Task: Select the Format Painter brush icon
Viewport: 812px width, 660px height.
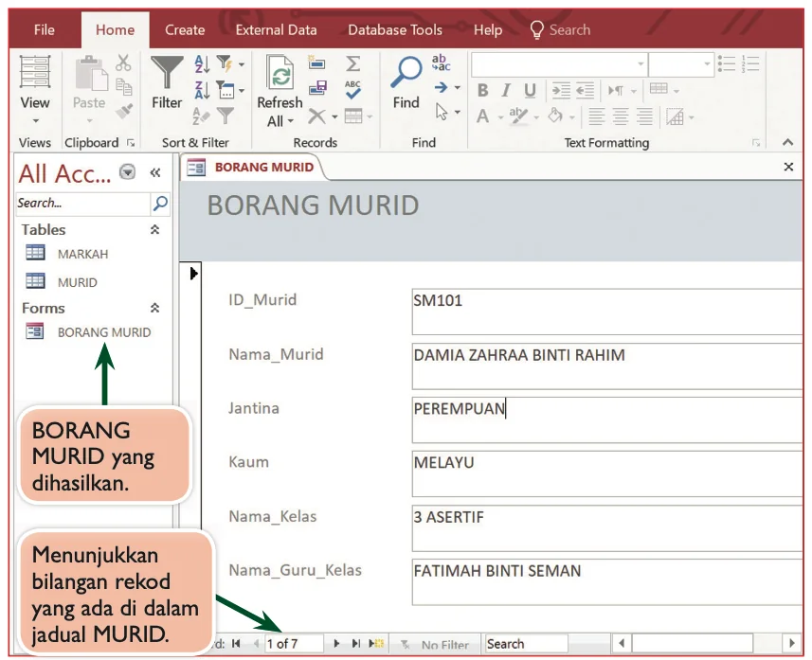Action: 124,111
